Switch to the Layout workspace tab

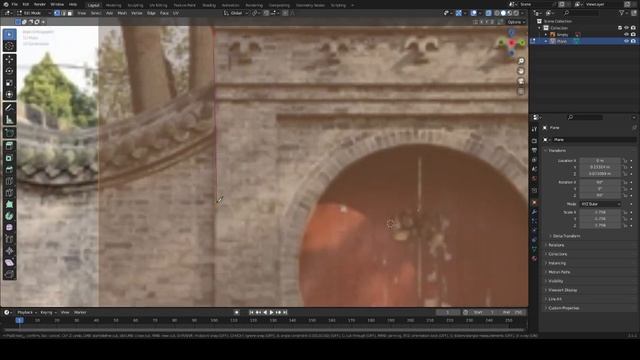click(x=93, y=5)
